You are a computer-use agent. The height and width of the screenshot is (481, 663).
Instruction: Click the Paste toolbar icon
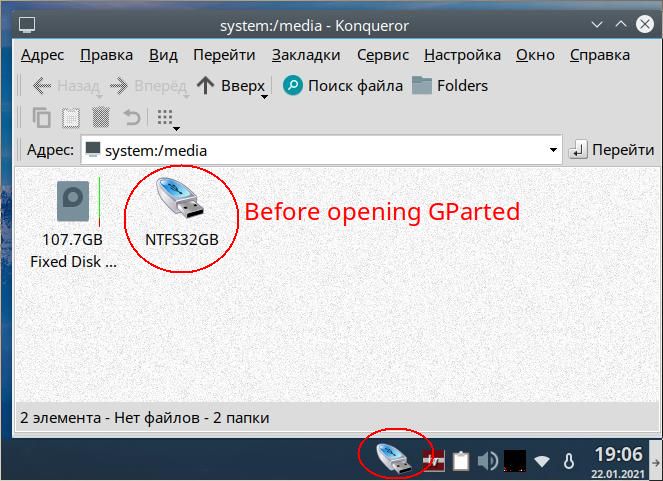[71, 118]
